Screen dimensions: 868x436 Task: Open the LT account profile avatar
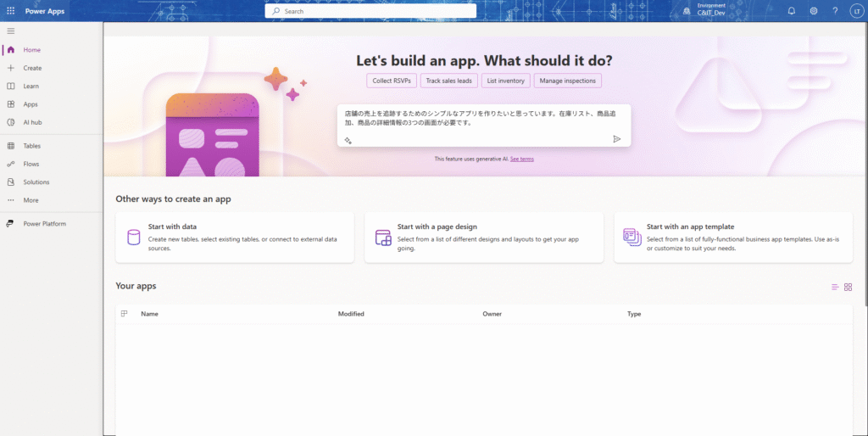855,11
